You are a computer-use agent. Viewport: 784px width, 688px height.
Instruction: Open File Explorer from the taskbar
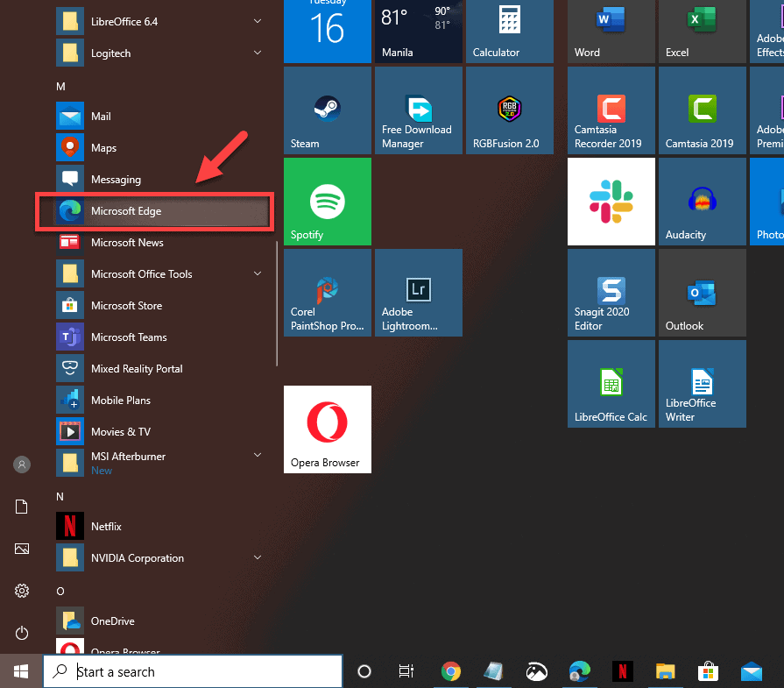point(666,671)
